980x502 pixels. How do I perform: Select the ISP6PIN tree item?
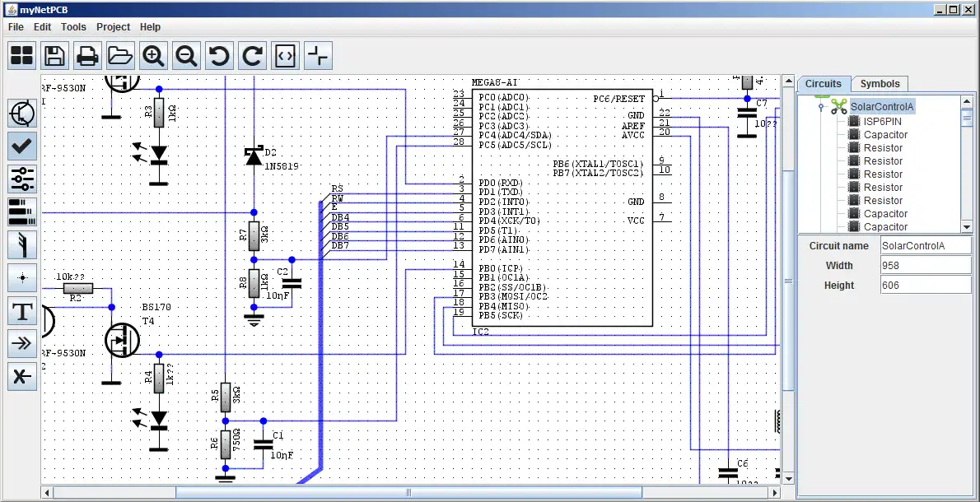(x=883, y=121)
